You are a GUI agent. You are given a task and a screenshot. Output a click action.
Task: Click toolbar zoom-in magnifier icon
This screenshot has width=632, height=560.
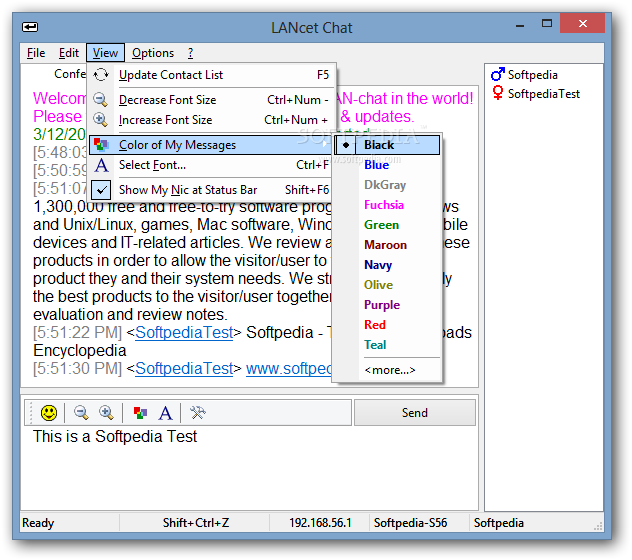coord(106,412)
